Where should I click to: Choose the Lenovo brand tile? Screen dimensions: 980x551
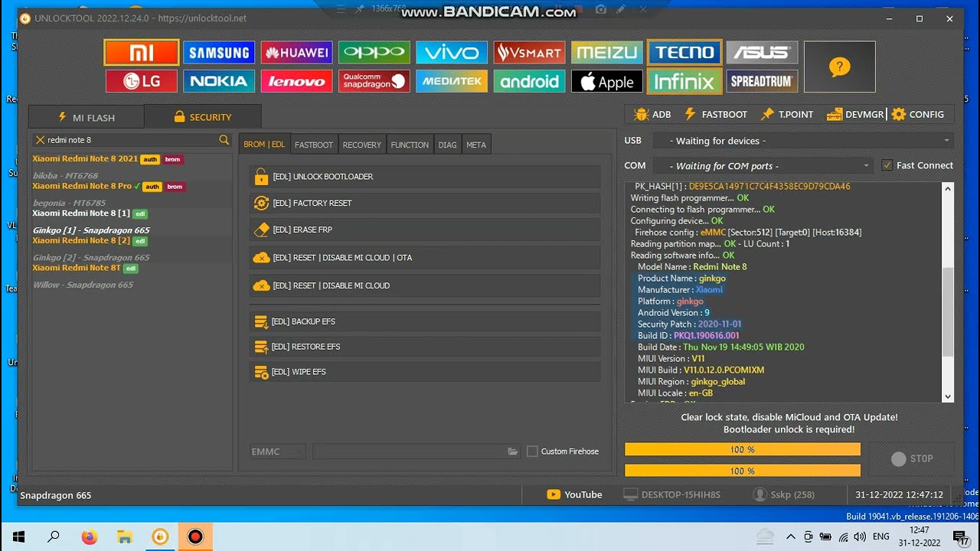(296, 81)
